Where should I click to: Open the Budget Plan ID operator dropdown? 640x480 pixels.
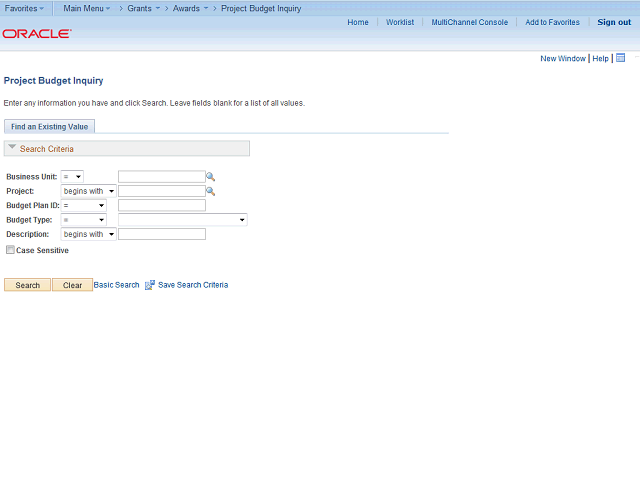pyautogui.click(x=84, y=205)
